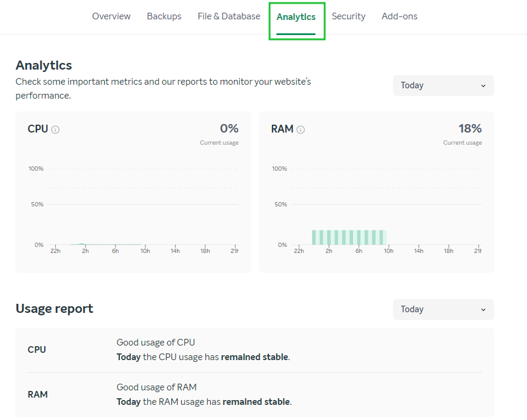
Task: Click the 'Good usage of CPU' text
Action: coord(156,343)
